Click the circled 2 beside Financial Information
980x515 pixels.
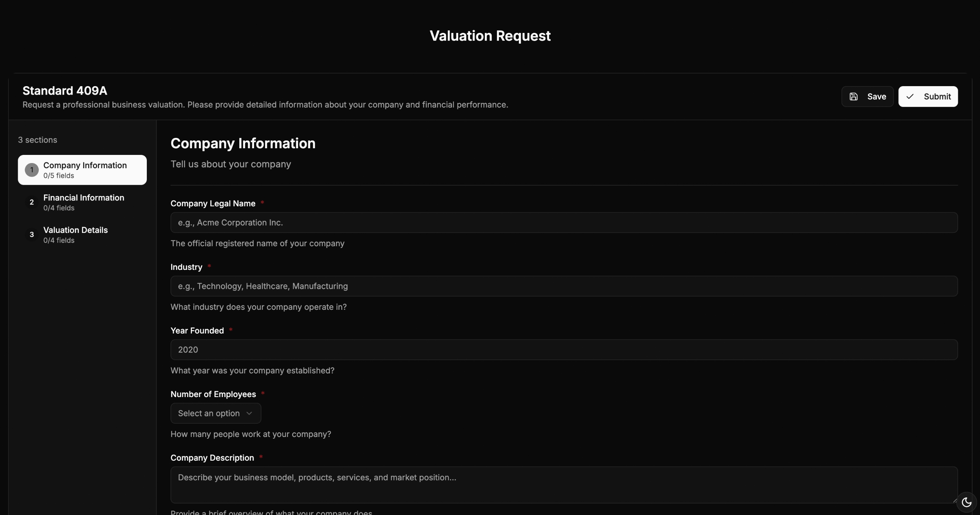[x=31, y=202]
